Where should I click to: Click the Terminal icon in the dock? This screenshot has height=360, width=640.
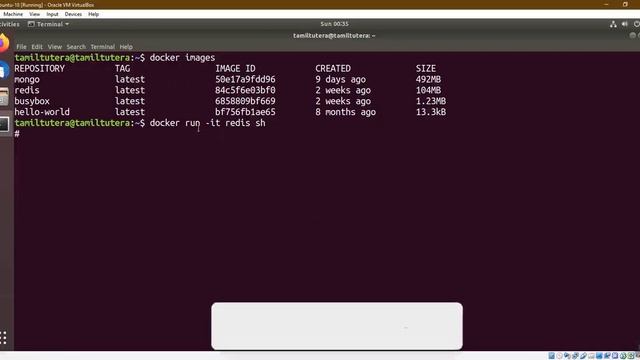pyautogui.click(x=4, y=124)
